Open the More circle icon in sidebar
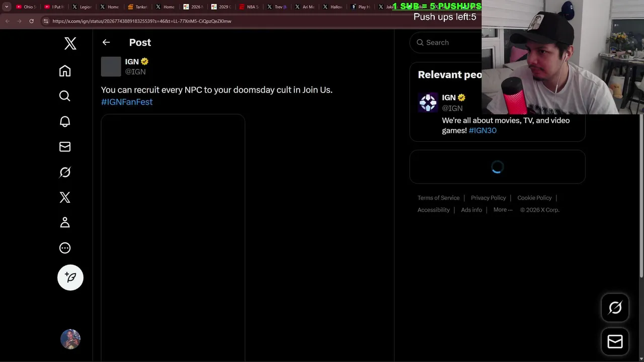Viewport: 644px width, 362px height. point(65,248)
